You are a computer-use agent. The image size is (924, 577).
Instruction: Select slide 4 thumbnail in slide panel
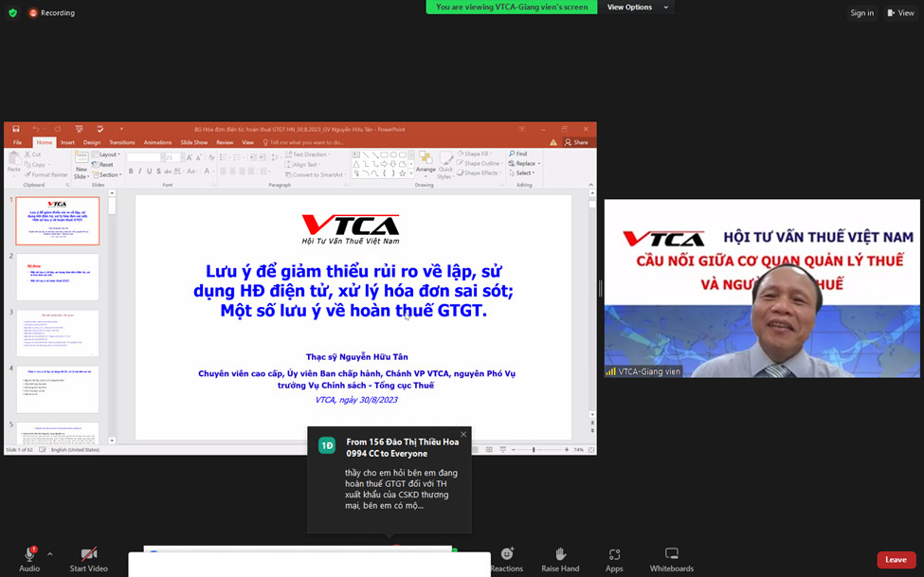tap(58, 389)
